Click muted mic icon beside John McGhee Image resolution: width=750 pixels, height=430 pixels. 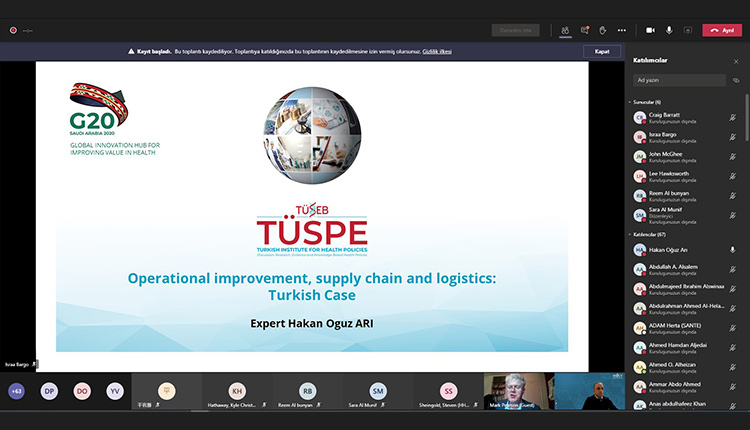coord(733,156)
